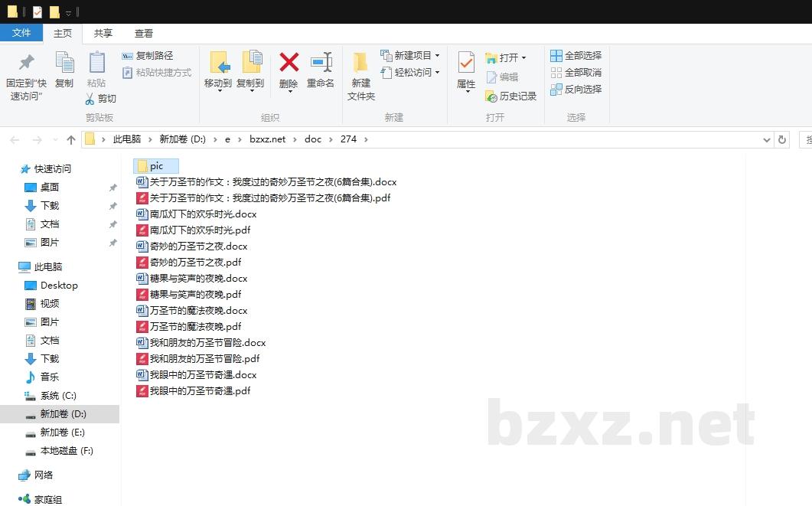Image resolution: width=812 pixels, height=506 pixels.
Task: Toggle 全部选择 to select all files
Action: pyautogui.click(x=576, y=55)
